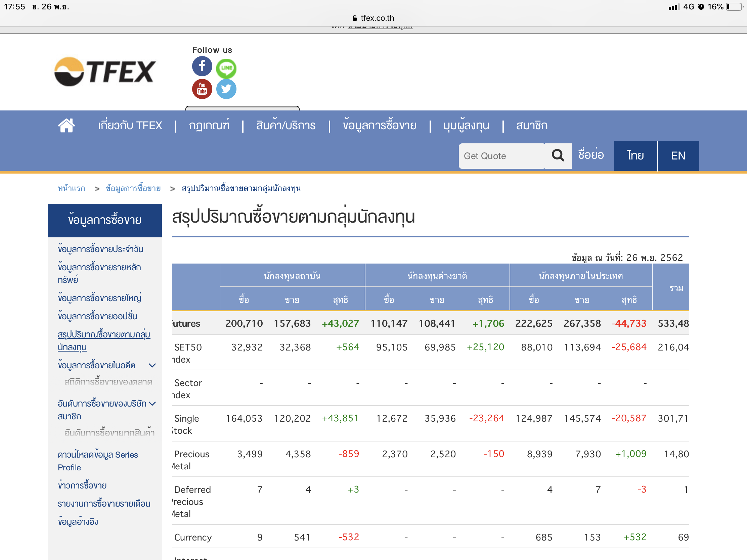The width and height of the screenshot is (747, 560).
Task: Go to home via house icon
Action: click(67, 125)
